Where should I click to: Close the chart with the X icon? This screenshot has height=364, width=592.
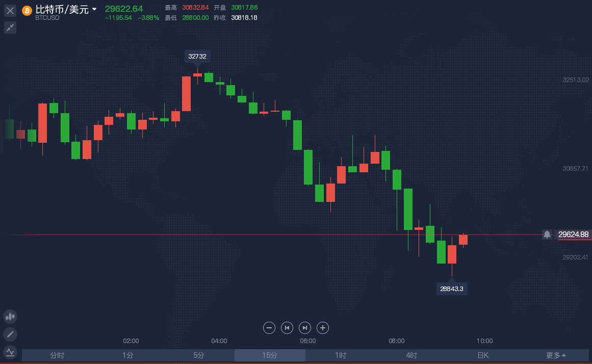pyautogui.click(x=10, y=11)
